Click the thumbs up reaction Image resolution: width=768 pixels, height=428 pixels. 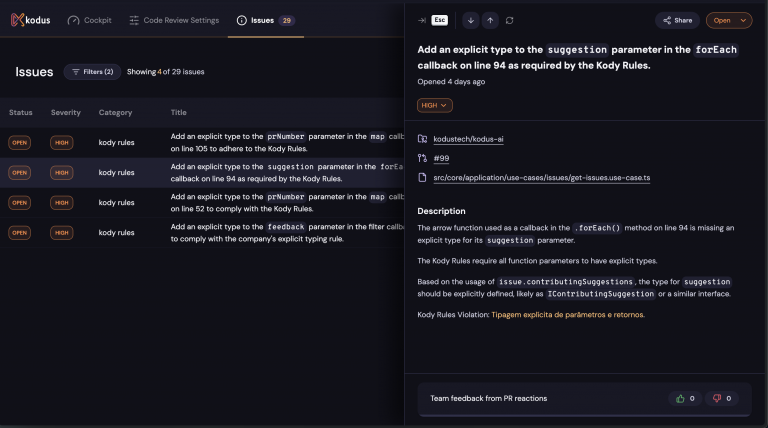coord(685,399)
